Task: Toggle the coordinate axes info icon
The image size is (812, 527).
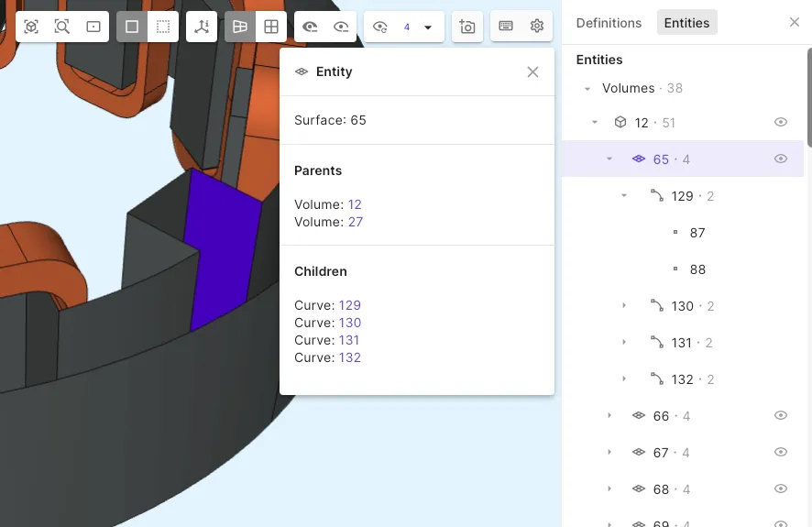Action: (202, 27)
